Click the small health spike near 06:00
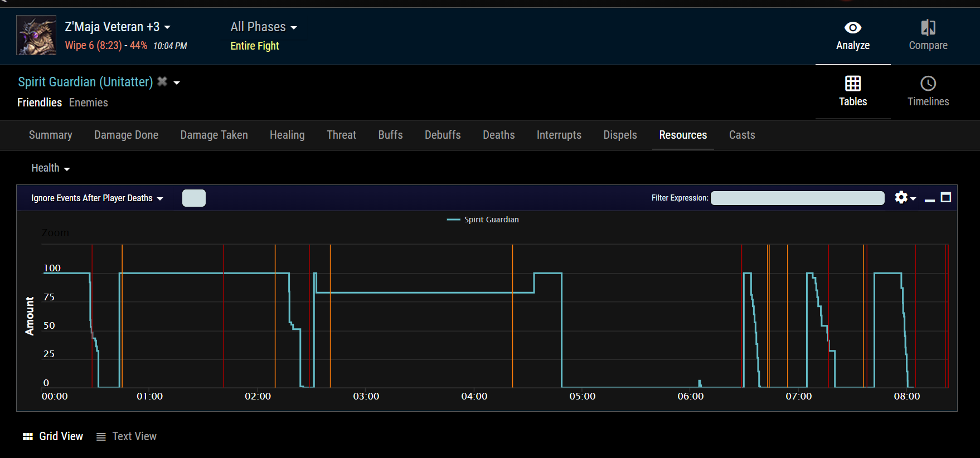Screen dimensions: 980x458 [x=700, y=383]
